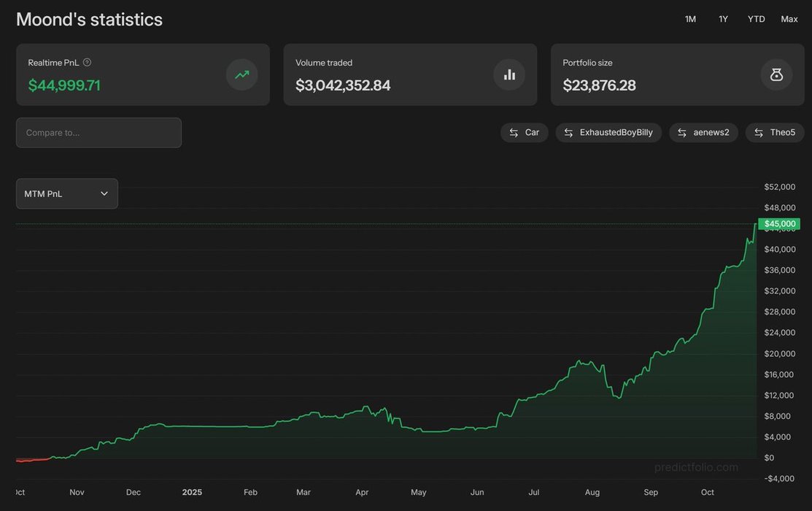Screen dimensions: 812x511
Task: Click the swap arrows icon on Car chip
Action: coord(514,132)
